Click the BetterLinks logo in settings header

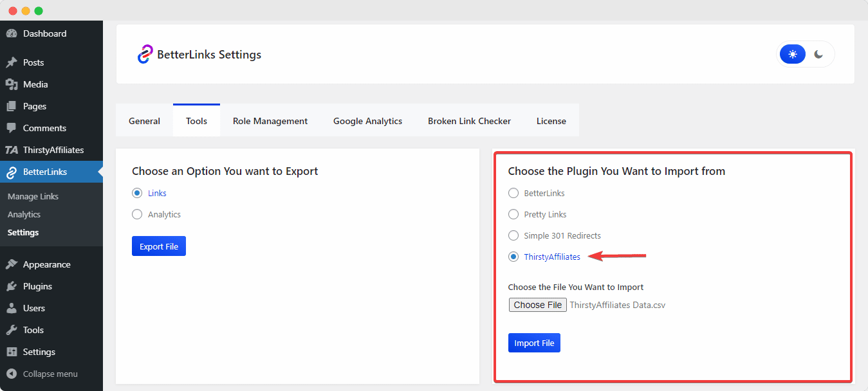click(x=145, y=54)
